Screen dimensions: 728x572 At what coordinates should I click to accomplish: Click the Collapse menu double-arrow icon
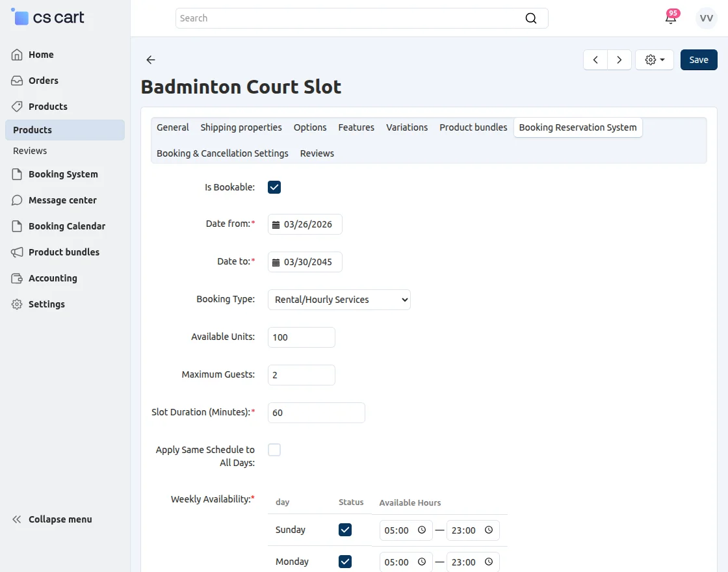coord(18,519)
